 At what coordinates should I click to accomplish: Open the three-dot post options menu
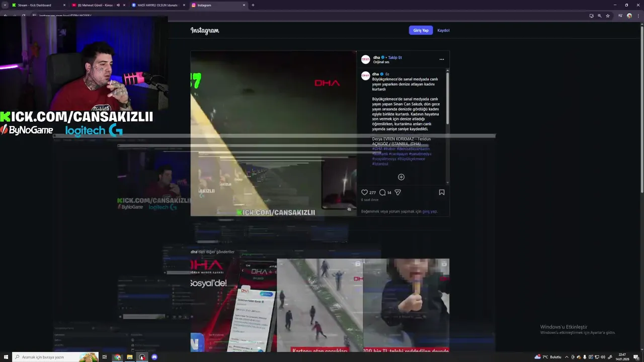click(x=442, y=59)
